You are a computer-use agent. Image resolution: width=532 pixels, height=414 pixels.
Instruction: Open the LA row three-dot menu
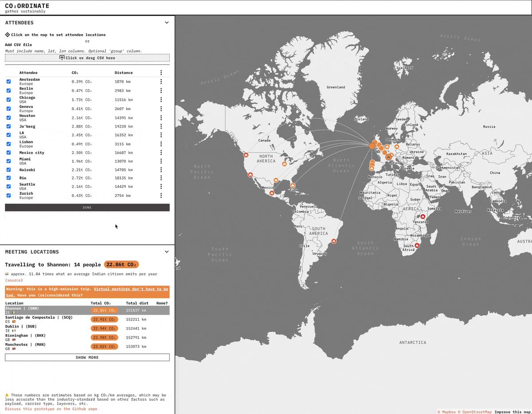161,135
